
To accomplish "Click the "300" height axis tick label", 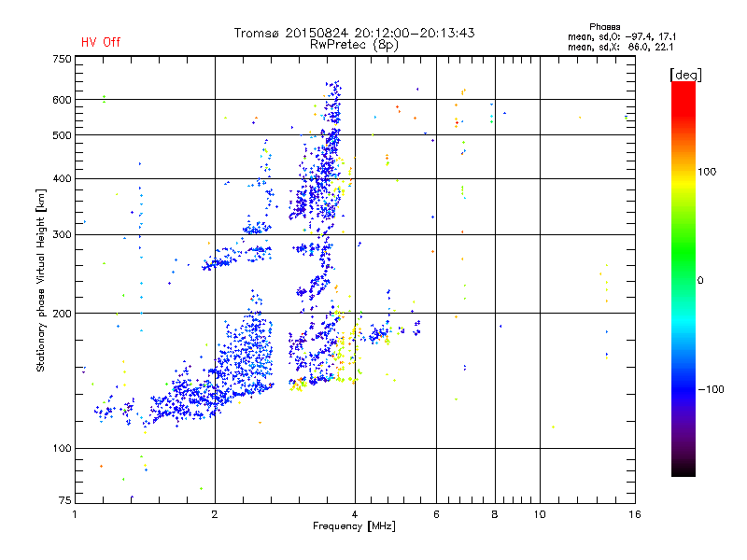I will (x=62, y=234).
